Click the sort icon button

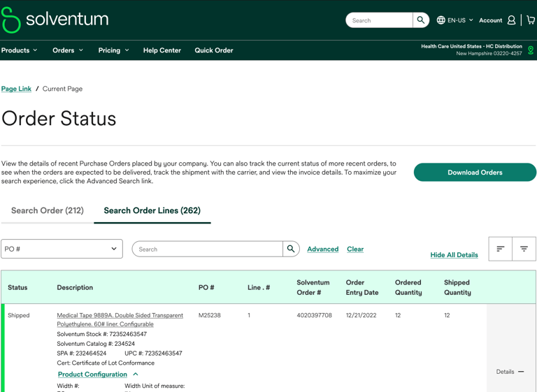501,249
